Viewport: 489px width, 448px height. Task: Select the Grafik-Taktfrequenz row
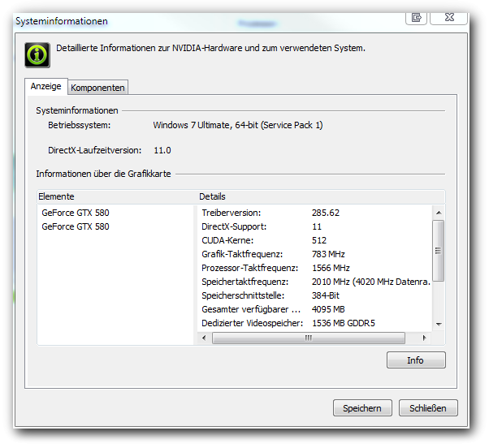[x=315, y=254]
